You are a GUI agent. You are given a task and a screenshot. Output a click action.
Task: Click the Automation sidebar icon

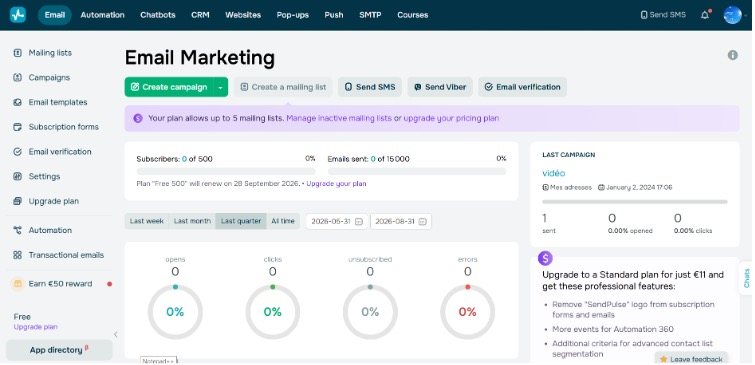[17, 230]
